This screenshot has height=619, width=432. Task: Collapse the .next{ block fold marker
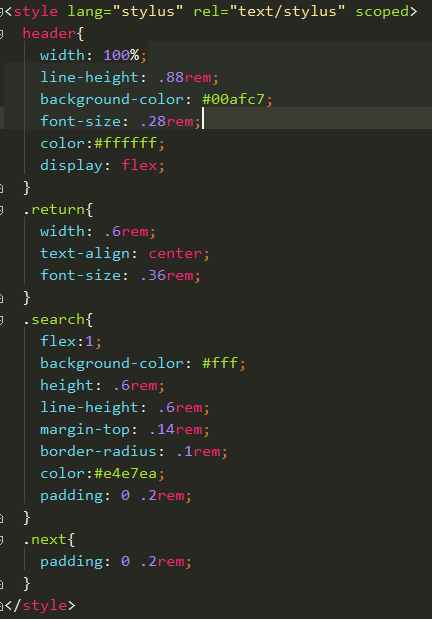click(x=1, y=540)
